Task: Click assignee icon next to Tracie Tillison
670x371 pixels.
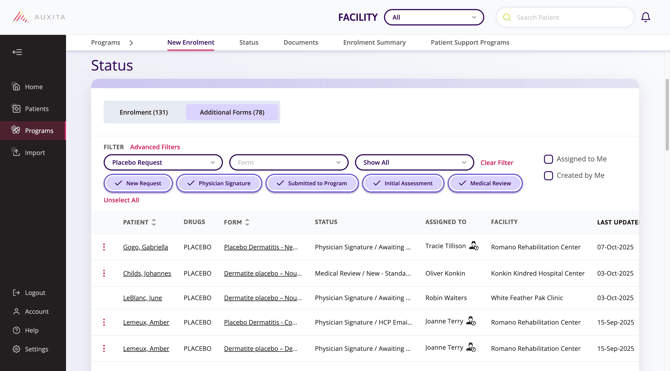Action: (x=474, y=246)
